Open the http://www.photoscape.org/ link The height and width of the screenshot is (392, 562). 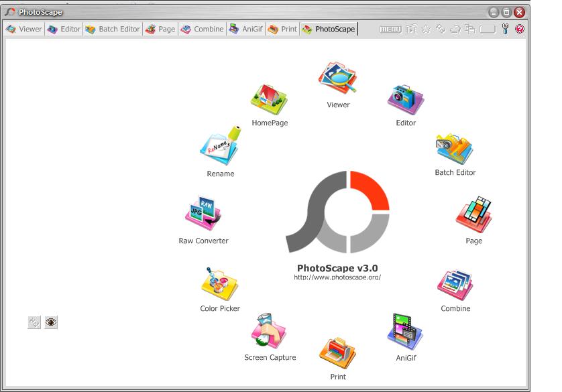[x=337, y=277]
